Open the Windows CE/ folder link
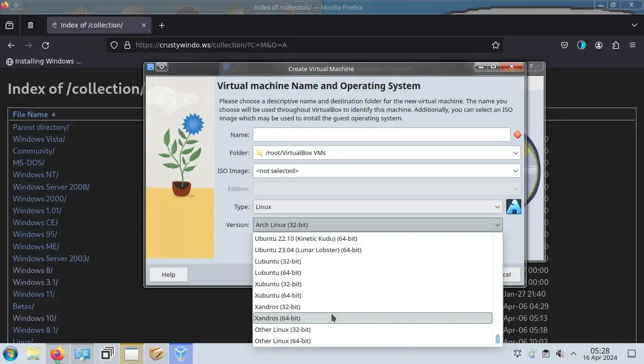644x364 pixels. pyautogui.click(x=35, y=222)
